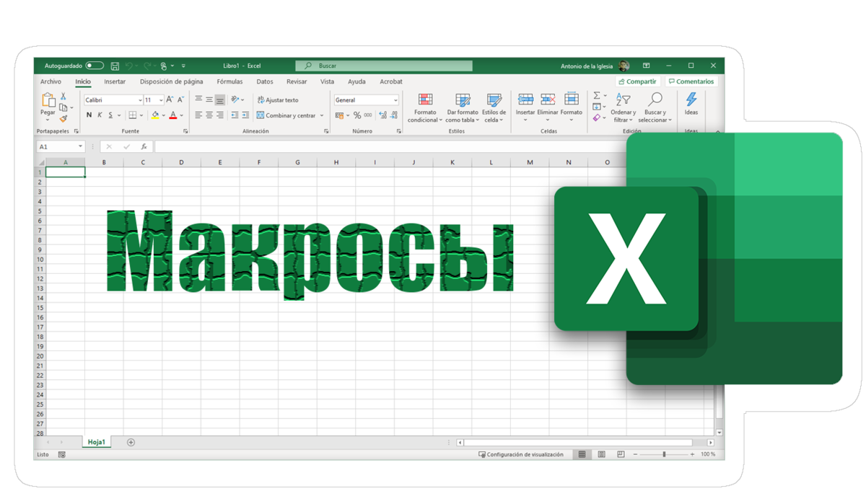Click Combinar y centrar
The height and width of the screenshot is (504, 866).
pyautogui.click(x=287, y=115)
